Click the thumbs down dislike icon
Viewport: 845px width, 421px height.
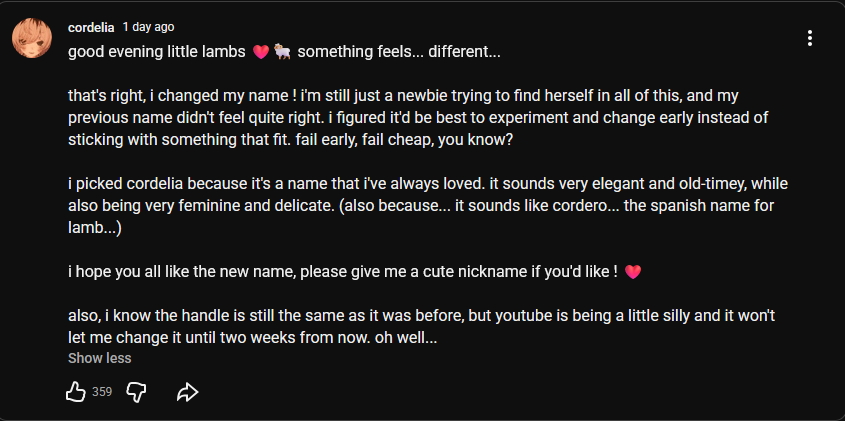point(137,392)
